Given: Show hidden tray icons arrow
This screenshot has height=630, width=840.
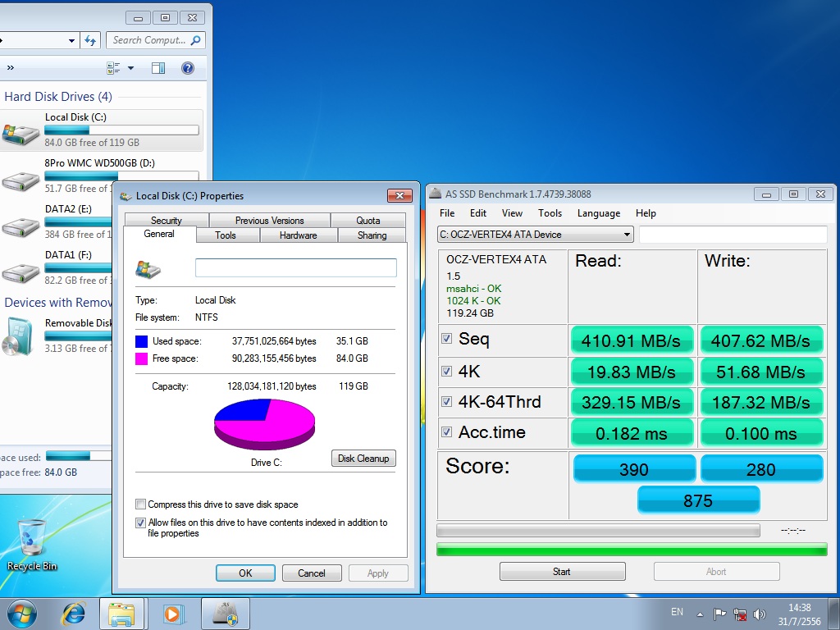Looking at the screenshot, I should (x=700, y=614).
